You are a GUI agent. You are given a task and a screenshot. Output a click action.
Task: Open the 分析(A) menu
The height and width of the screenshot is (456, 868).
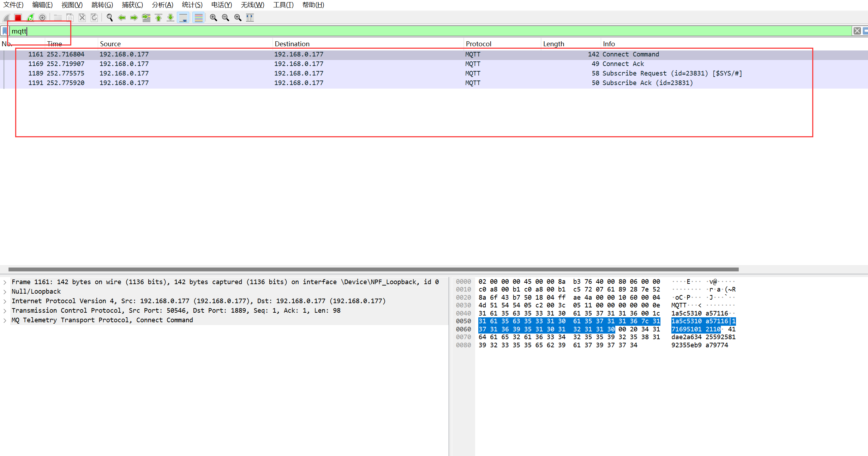click(x=162, y=5)
